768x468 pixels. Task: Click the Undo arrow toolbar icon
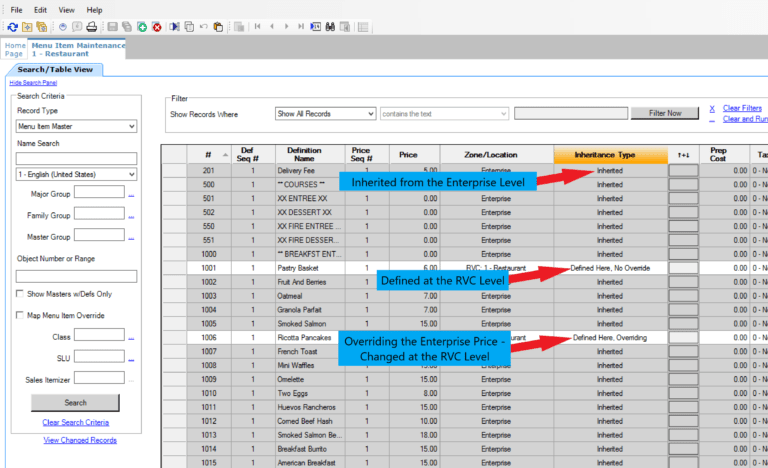(204, 26)
